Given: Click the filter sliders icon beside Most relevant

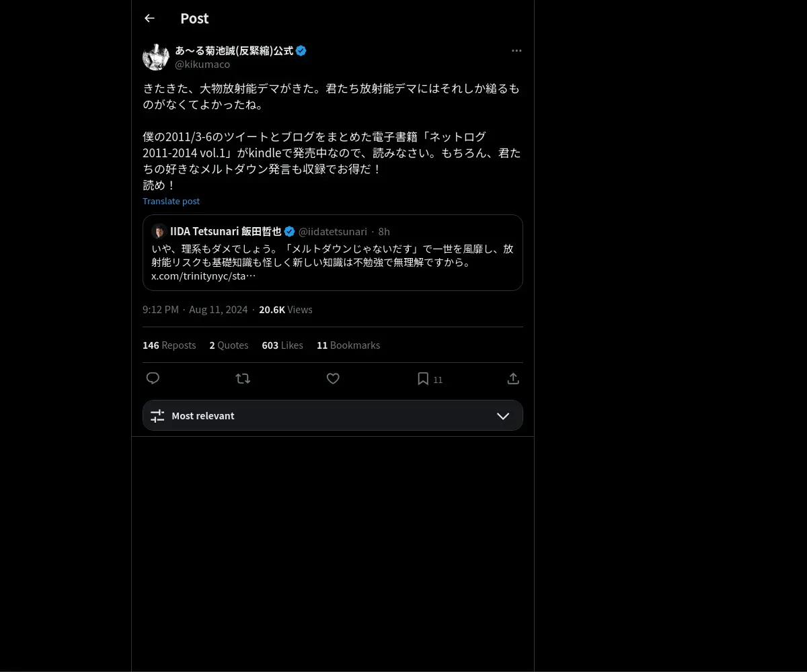Looking at the screenshot, I should (x=157, y=416).
